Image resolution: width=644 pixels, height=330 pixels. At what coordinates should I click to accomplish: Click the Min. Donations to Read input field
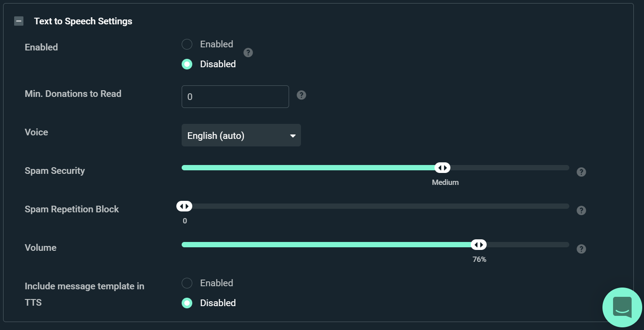[x=235, y=96]
